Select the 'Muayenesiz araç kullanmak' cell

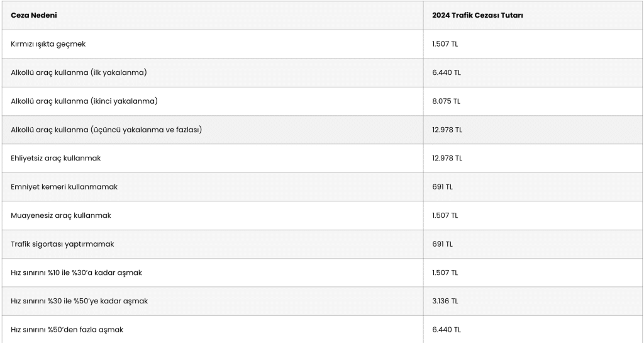pyautogui.click(x=60, y=215)
